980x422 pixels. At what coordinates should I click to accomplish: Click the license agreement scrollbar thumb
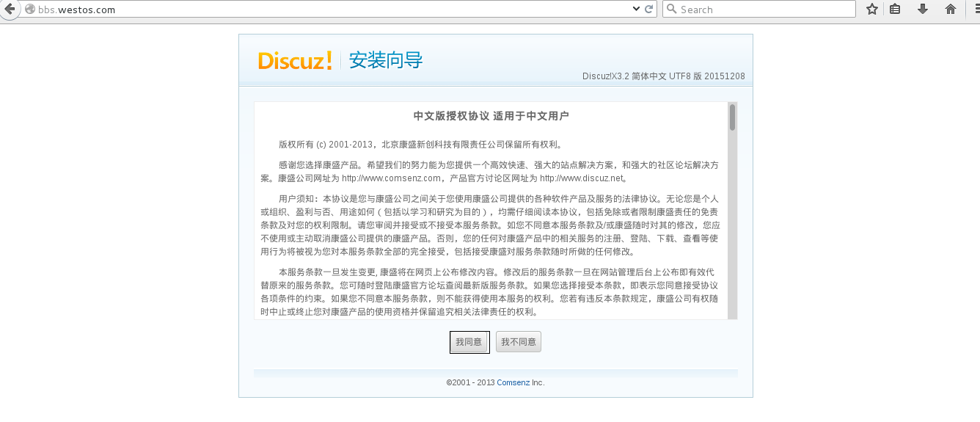(732, 117)
